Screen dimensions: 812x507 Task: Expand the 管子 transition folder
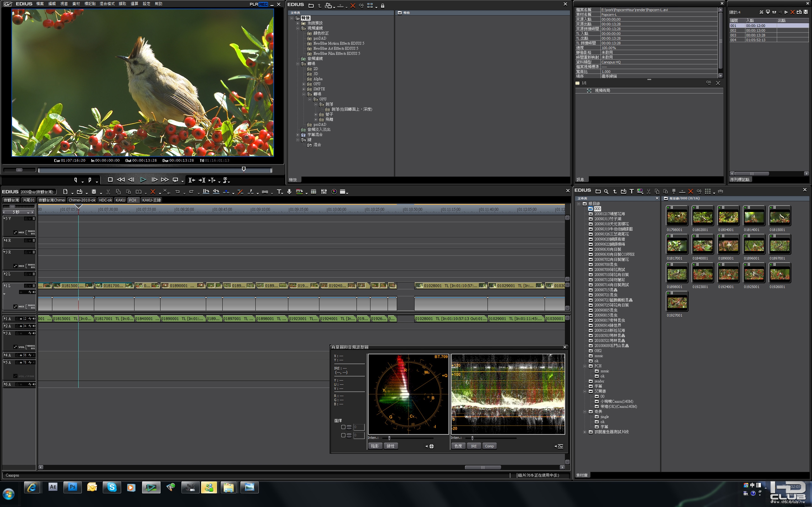click(x=316, y=115)
